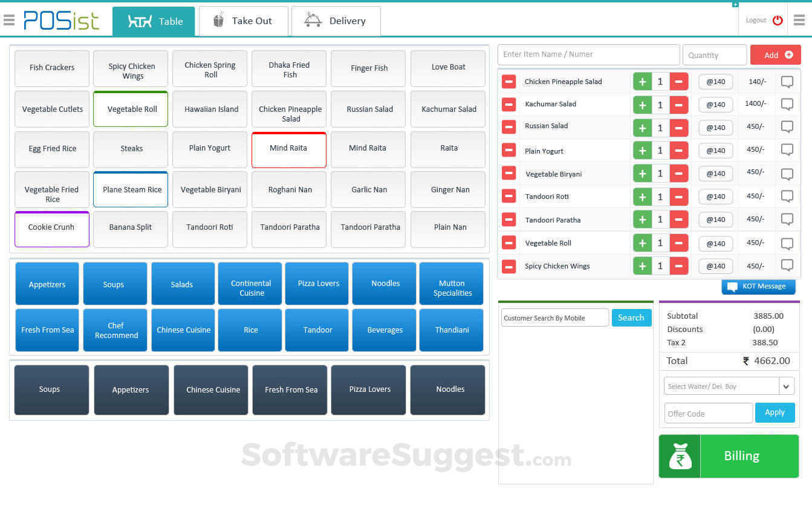Image resolution: width=812 pixels, height=514 pixels.
Task: Remove Kachumar Salad using the left red delete icon
Action: [508, 104]
